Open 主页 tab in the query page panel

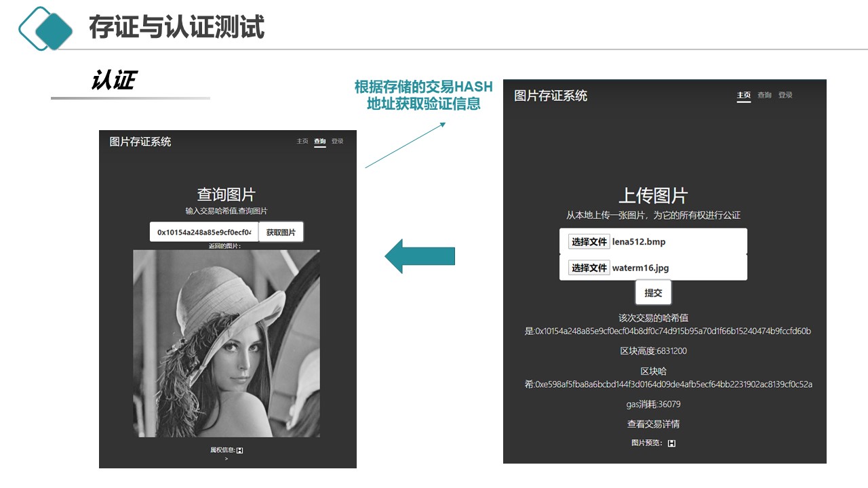pos(302,142)
